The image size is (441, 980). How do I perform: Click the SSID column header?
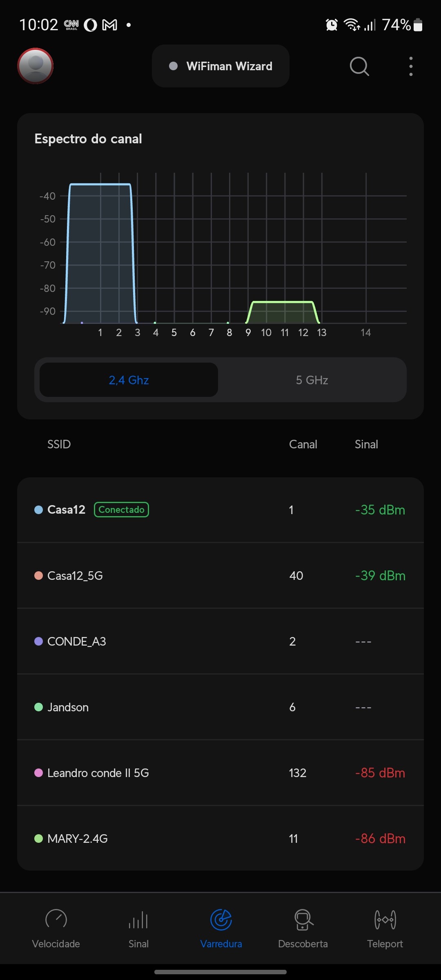click(59, 444)
